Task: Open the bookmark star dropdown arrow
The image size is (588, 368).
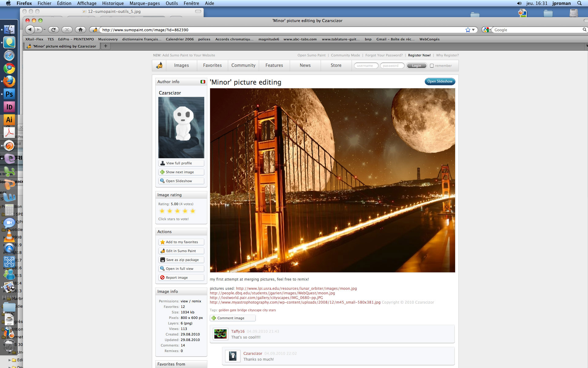Action: click(x=473, y=30)
